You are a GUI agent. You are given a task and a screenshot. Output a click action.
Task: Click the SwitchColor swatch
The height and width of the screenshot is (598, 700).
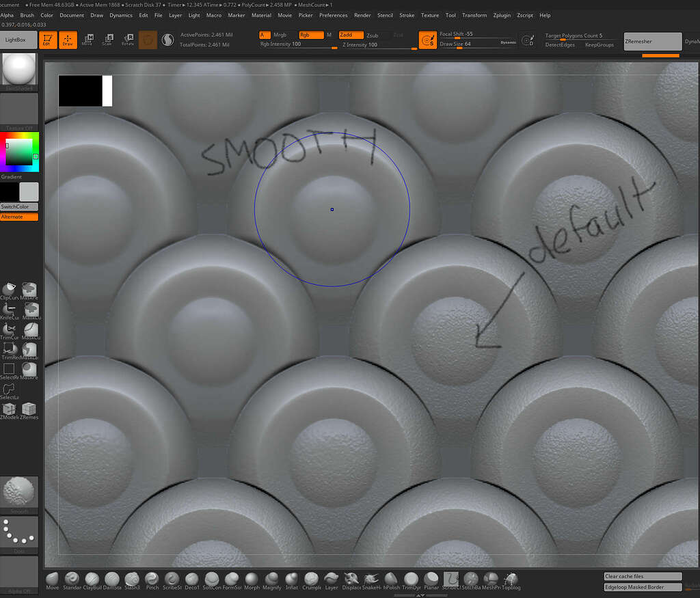tap(17, 206)
